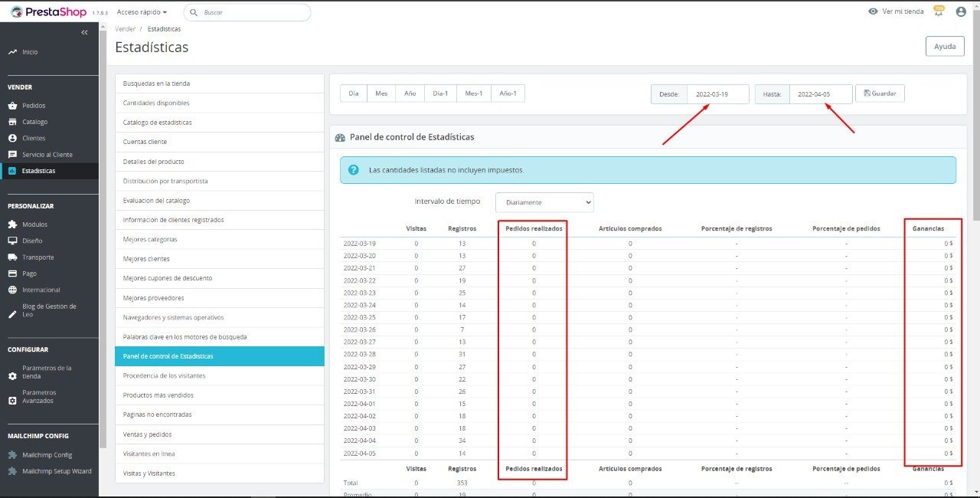Open the Intervalo de tiempo Diariamente dropdown
Screen dimensions: 980x498
(544, 202)
